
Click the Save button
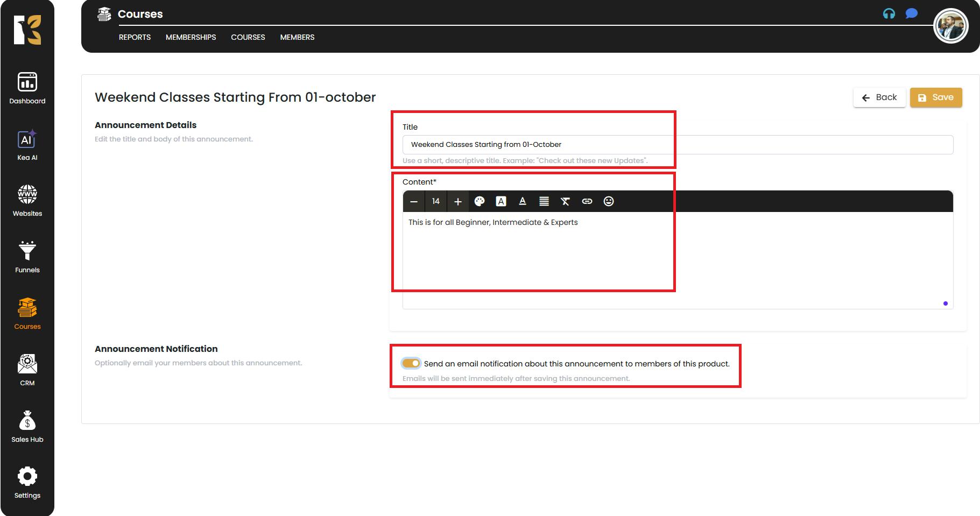click(936, 97)
